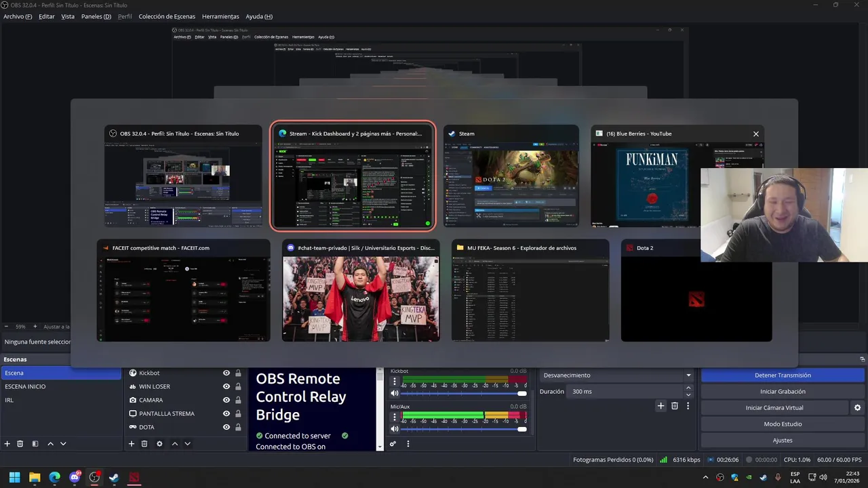Remove selected source via sources trash icon

pyautogui.click(x=144, y=444)
